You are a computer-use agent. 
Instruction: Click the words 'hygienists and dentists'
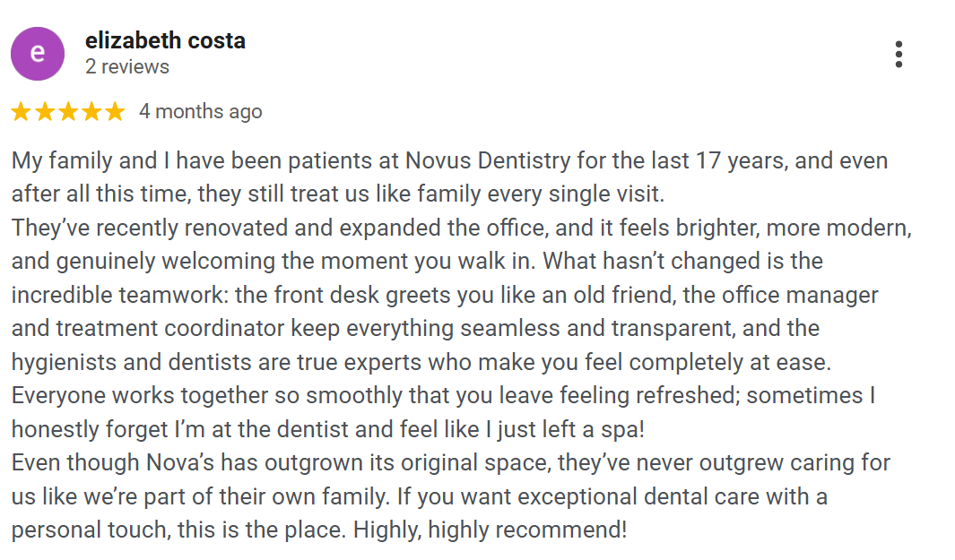click(x=130, y=362)
